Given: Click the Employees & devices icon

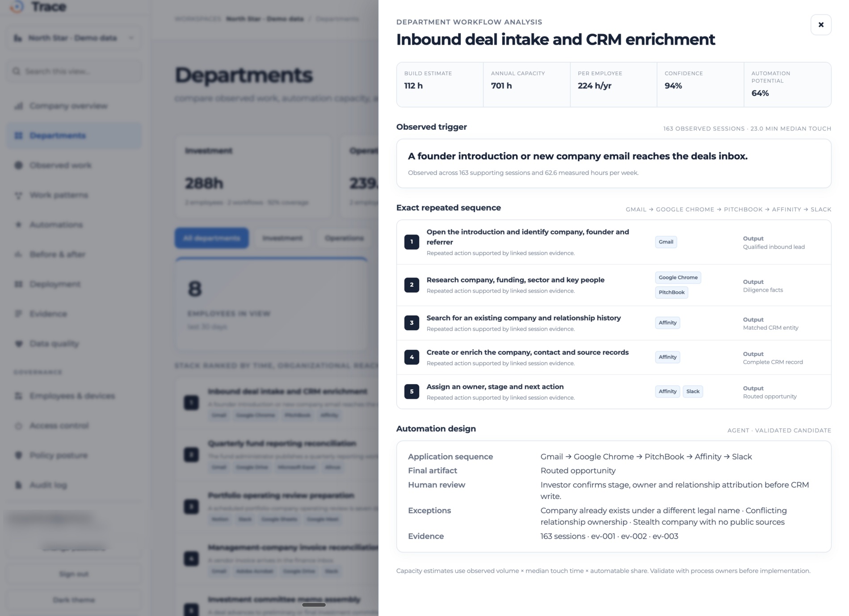Looking at the screenshot, I should [18, 396].
